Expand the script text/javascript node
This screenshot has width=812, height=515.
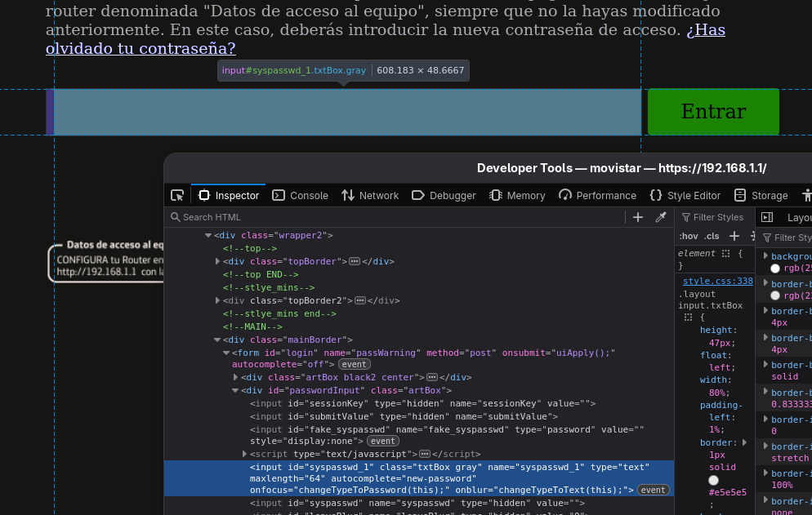coord(245,454)
